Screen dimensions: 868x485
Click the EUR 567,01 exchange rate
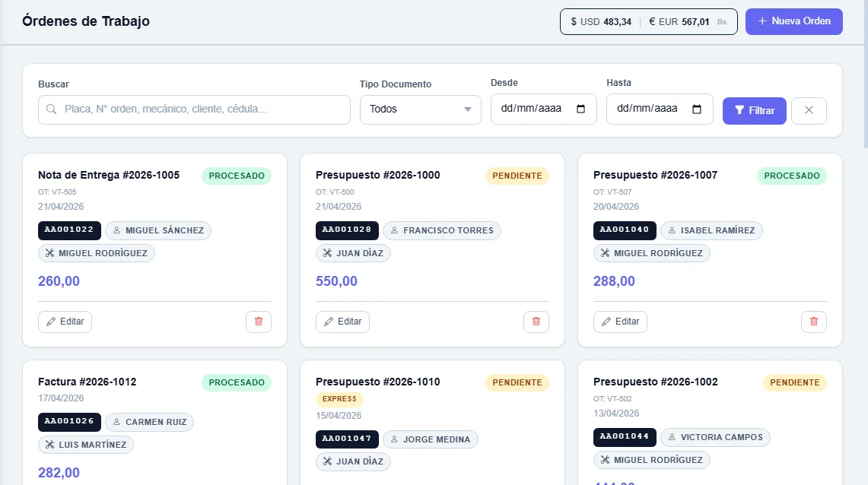click(x=679, y=22)
